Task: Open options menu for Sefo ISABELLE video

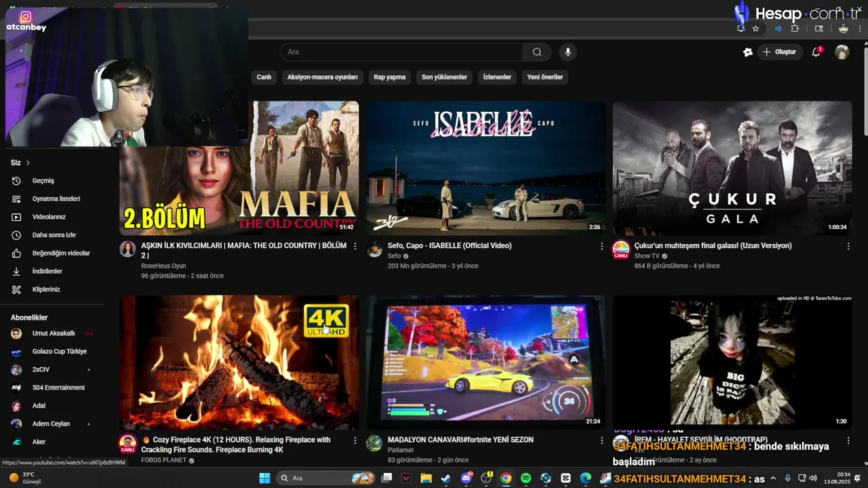Action: click(x=601, y=247)
